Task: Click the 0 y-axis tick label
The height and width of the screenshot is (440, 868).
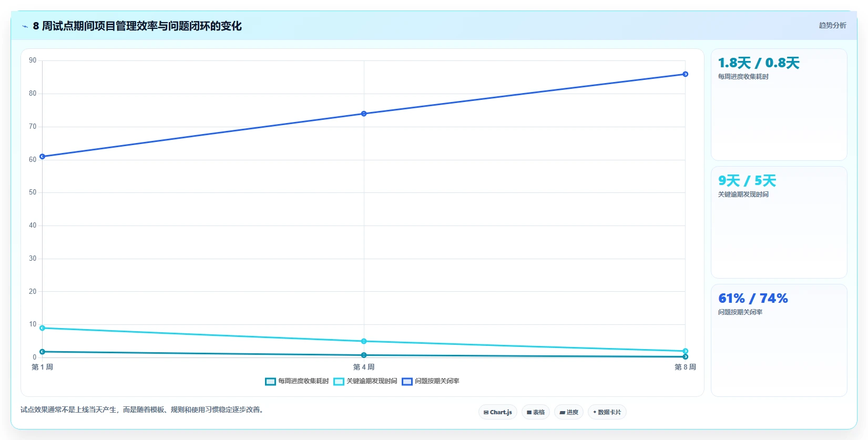Action: coord(35,357)
